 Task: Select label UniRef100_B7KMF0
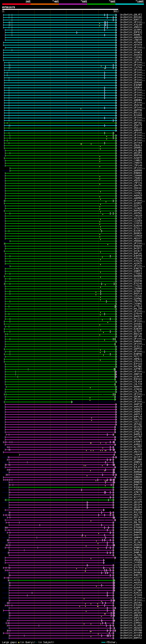[x=131, y=442]
